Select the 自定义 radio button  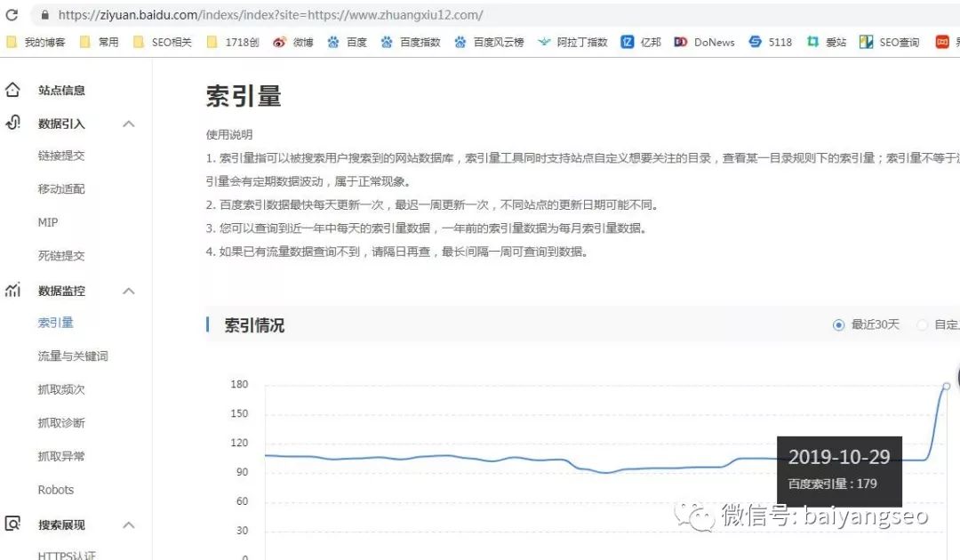point(923,325)
